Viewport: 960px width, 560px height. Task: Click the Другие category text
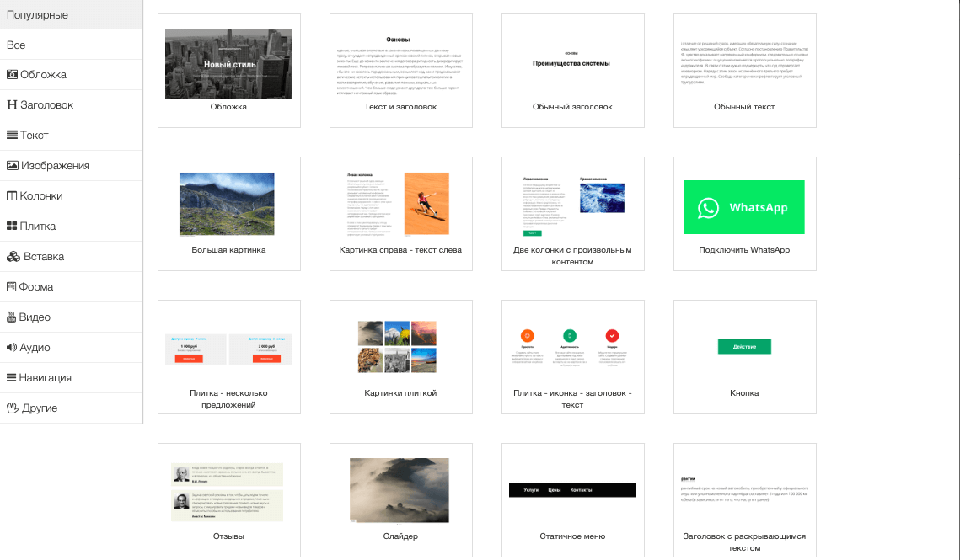tap(40, 408)
